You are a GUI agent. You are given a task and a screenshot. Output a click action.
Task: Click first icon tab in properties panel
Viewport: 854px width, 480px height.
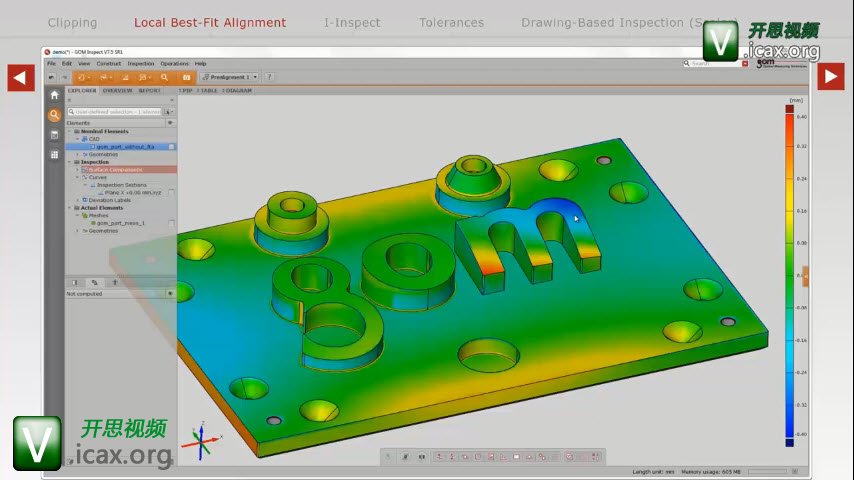75,282
